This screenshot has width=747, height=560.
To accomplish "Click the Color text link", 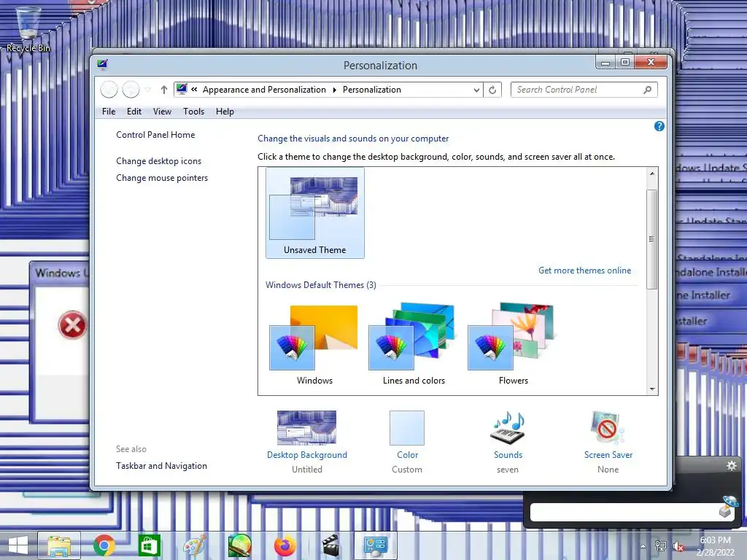I will [x=407, y=455].
